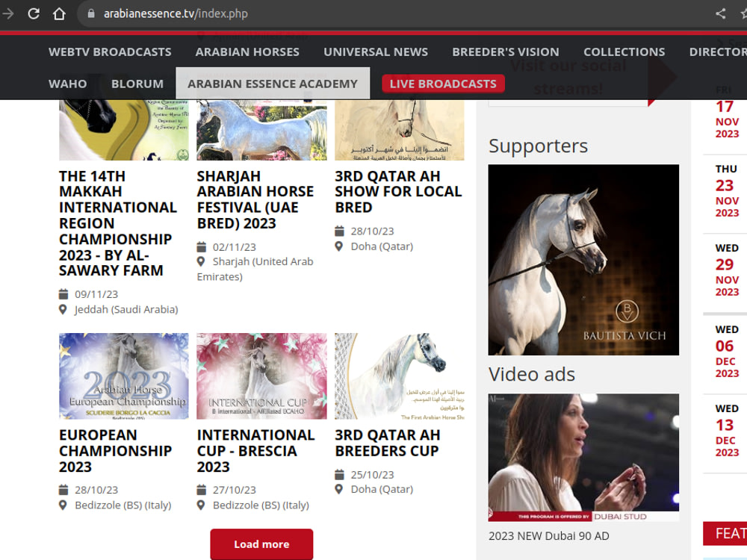Play the Dubai Stud video ad
The height and width of the screenshot is (560, 747).
[583, 457]
